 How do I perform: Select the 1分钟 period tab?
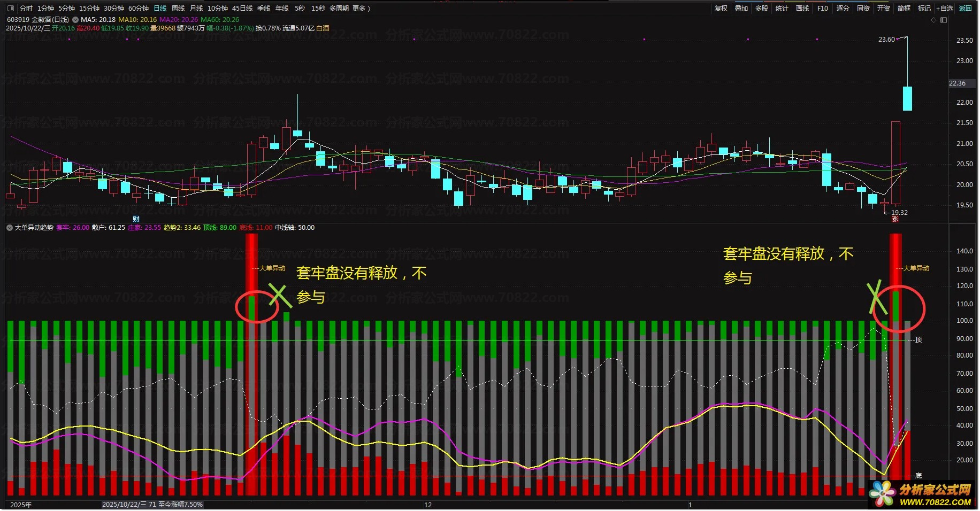(x=45, y=9)
